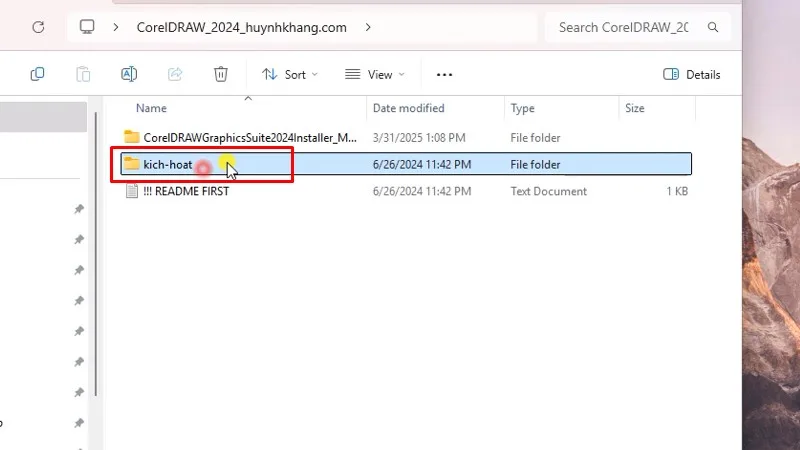Click the Size column header
Screen dimensions: 800x450
tap(634, 108)
